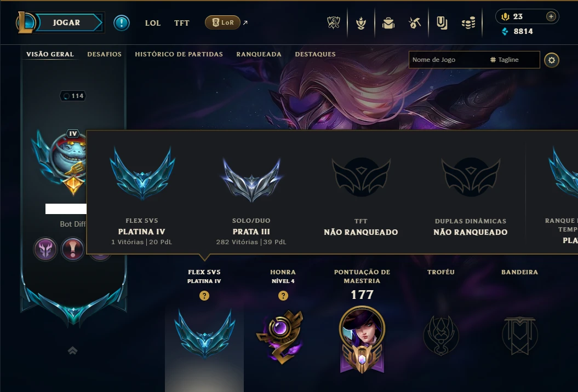Open Legends of Runeterra LoR link
578x392 pixels.
pyautogui.click(x=222, y=22)
